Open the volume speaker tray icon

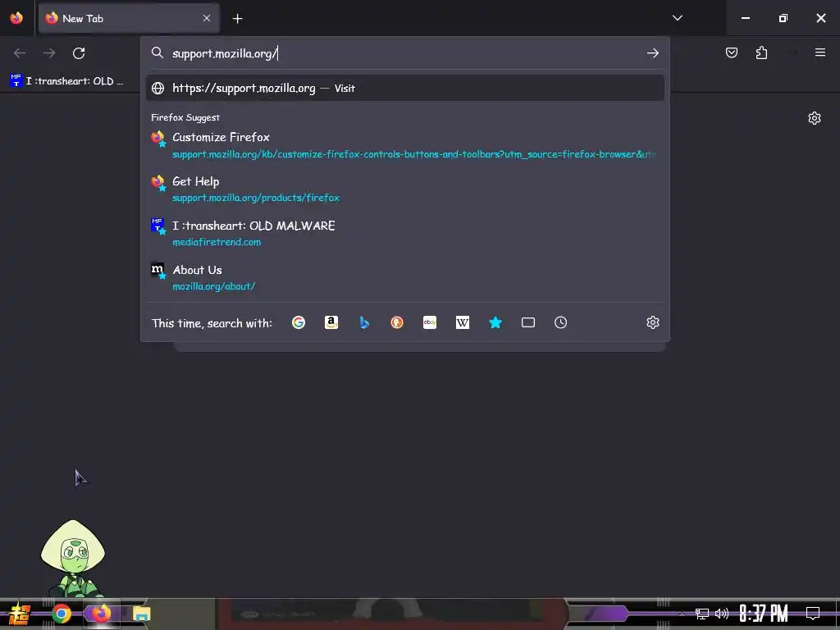coord(722,614)
